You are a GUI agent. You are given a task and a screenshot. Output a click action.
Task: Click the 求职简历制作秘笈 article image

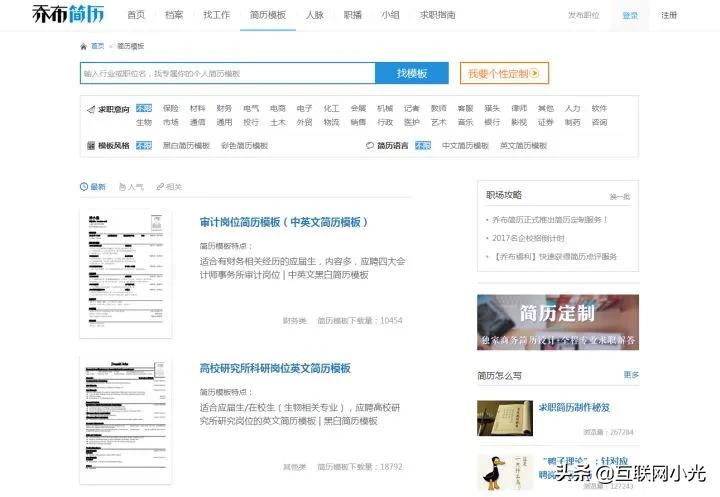pyautogui.click(x=504, y=418)
